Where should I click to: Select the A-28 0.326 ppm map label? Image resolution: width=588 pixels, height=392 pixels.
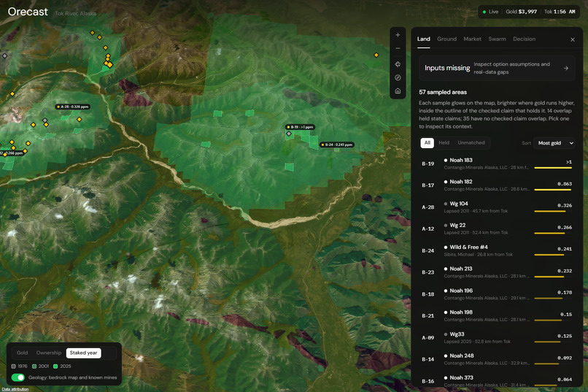[x=73, y=107]
